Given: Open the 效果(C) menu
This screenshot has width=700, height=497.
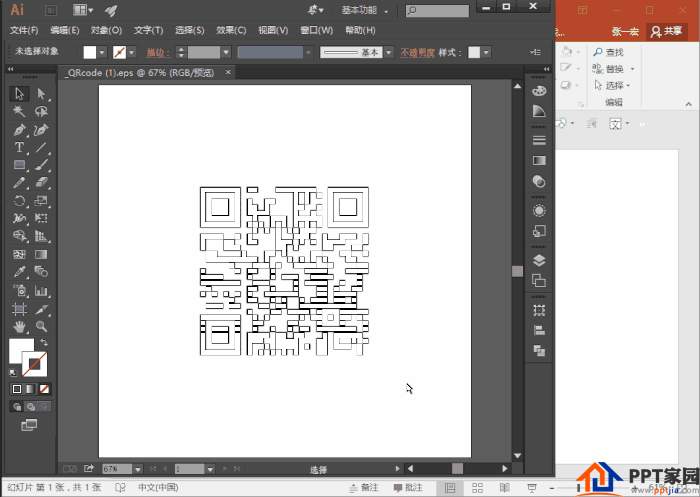Looking at the screenshot, I should (231, 30).
